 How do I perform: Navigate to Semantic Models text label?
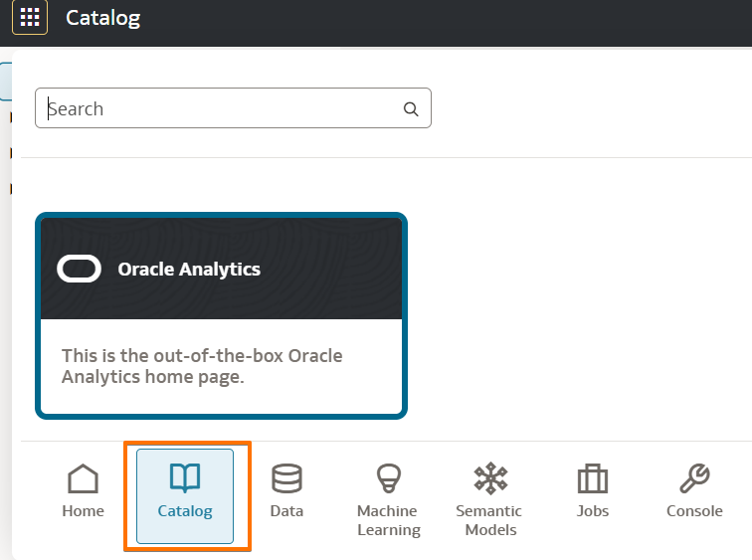[x=489, y=520]
